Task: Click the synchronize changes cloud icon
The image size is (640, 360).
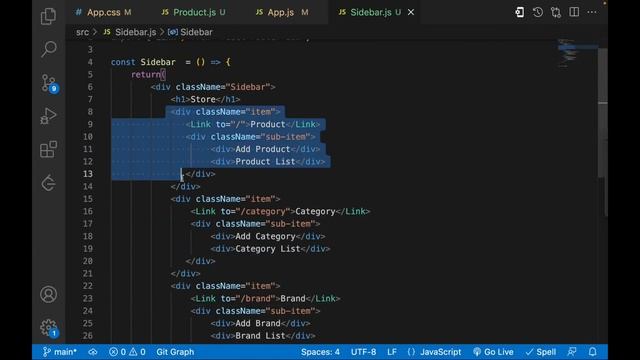Action: (93, 352)
